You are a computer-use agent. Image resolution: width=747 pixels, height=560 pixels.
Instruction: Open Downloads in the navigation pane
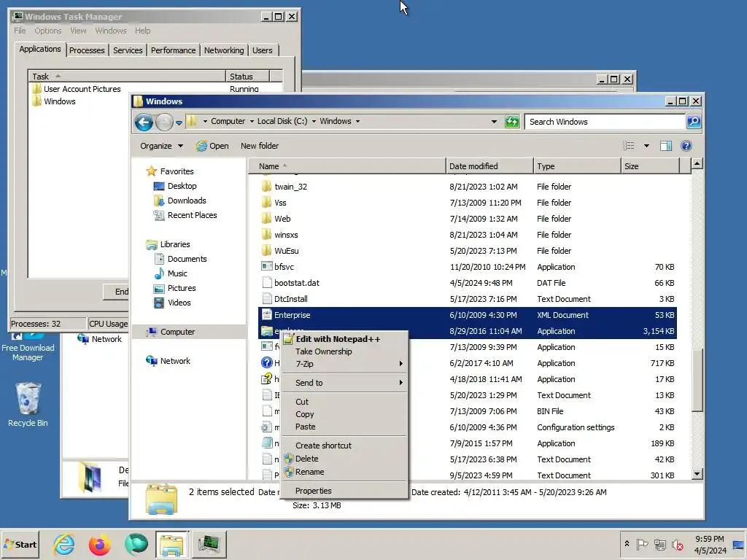point(186,201)
